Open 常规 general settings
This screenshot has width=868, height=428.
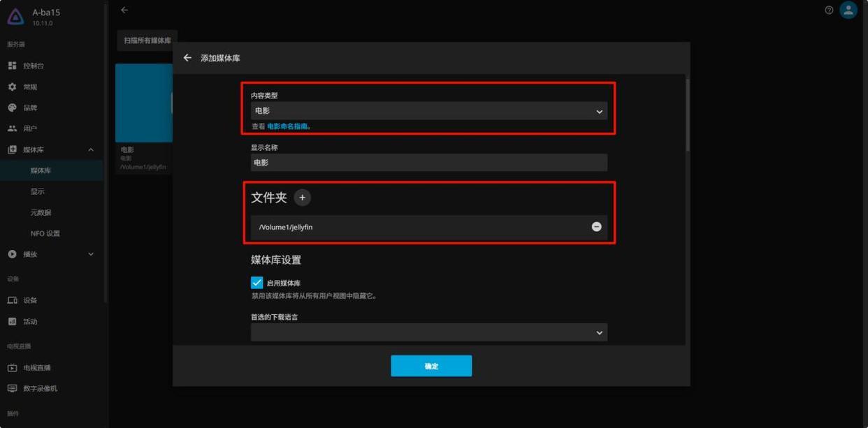[30, 87]
